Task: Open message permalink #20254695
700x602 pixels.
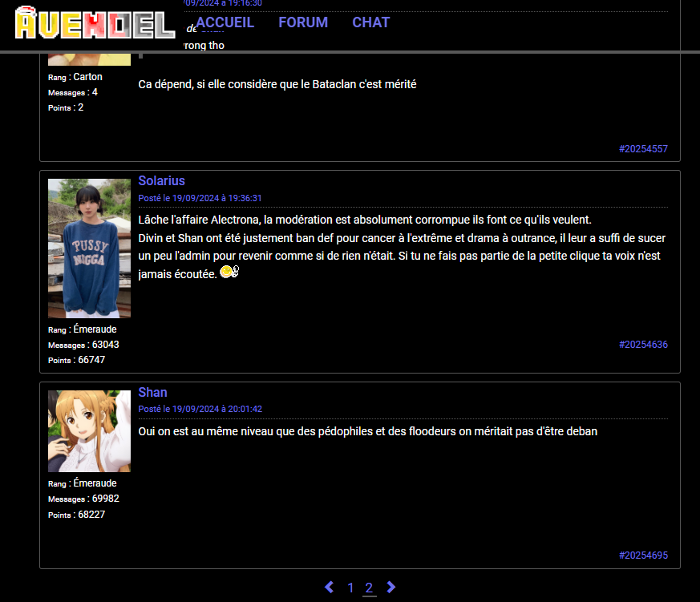Action: tap(643, 556)
